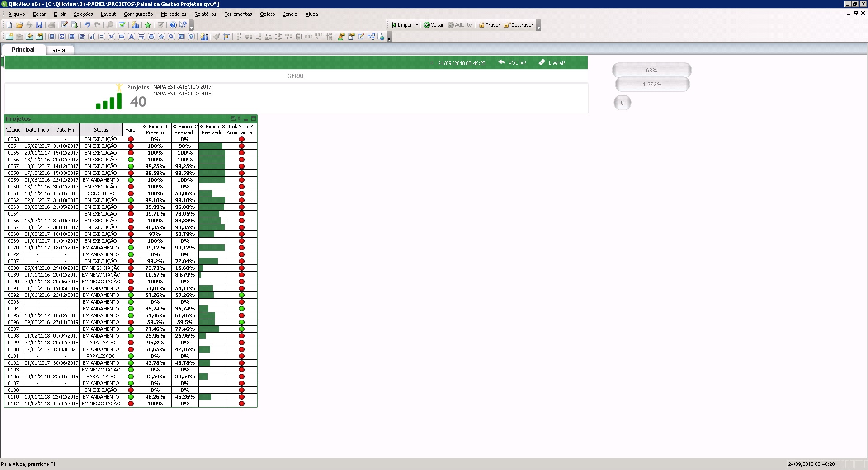
Task: Open the Current Selections checkmark icon
Action: 122,25
